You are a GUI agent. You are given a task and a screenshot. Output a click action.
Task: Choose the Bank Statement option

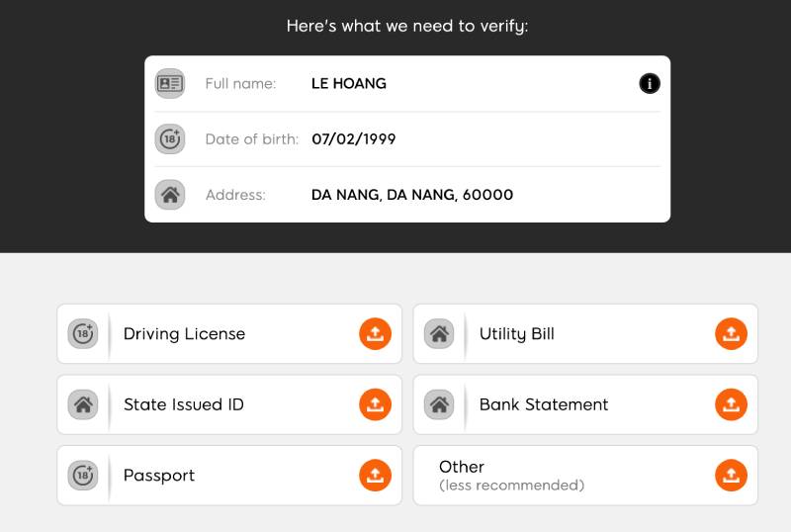544,404
